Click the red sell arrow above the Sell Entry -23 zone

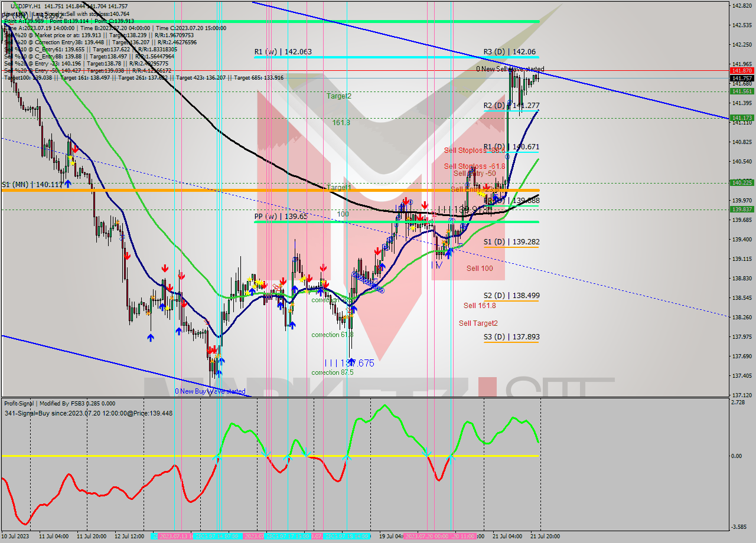tap(487, 187)
